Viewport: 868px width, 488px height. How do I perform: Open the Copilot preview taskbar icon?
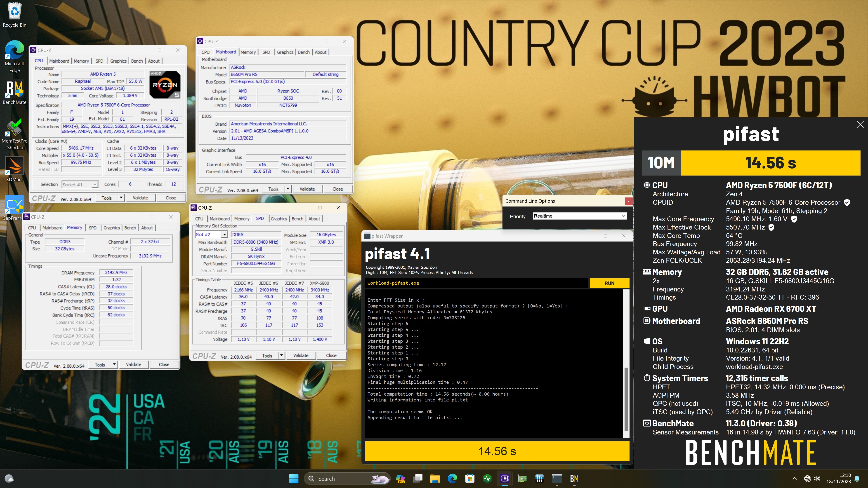pos(400,479)
